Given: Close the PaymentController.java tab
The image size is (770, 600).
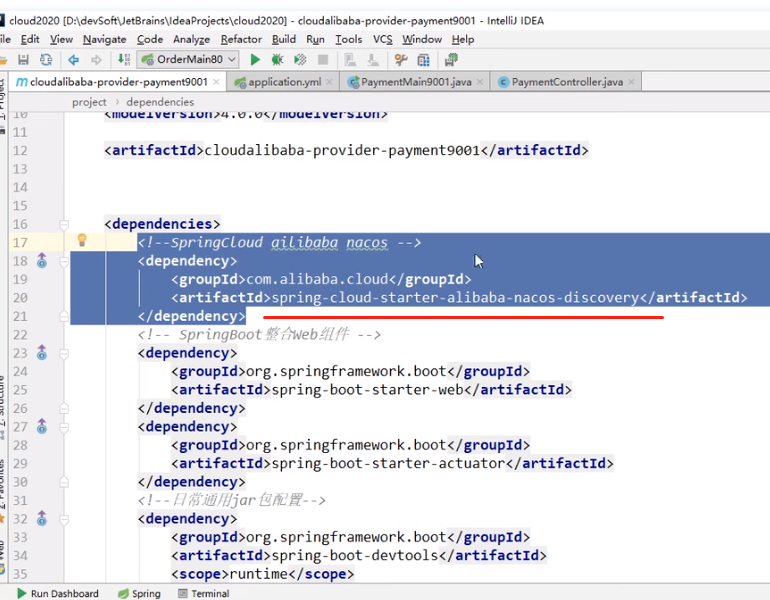Looking at the screenshot, I should coord(632,82).
